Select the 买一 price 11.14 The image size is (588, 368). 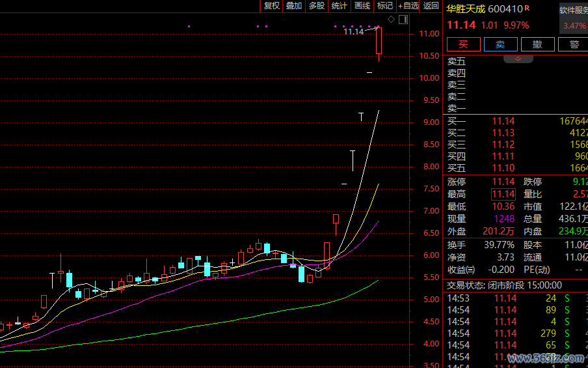click(x=503, y=121)
